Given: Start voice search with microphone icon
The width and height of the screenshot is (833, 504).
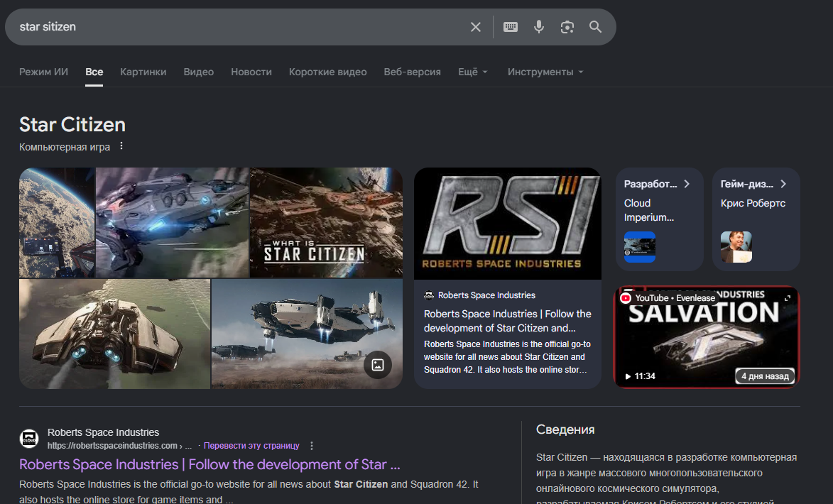Looking at the screenshot, I should point(539,27).
